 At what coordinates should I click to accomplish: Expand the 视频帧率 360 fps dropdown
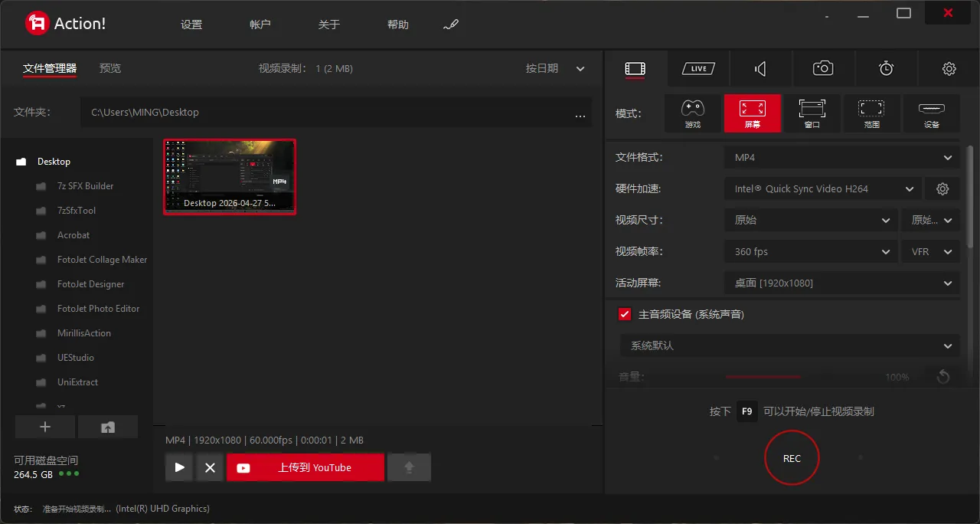(x=810, y=251)
